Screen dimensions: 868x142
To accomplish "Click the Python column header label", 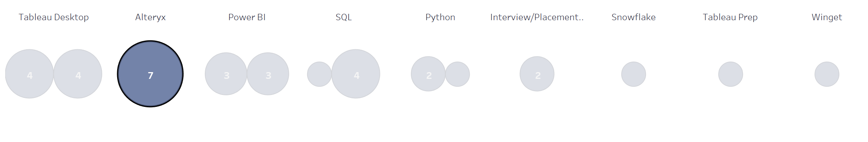I will click(440, 17).
